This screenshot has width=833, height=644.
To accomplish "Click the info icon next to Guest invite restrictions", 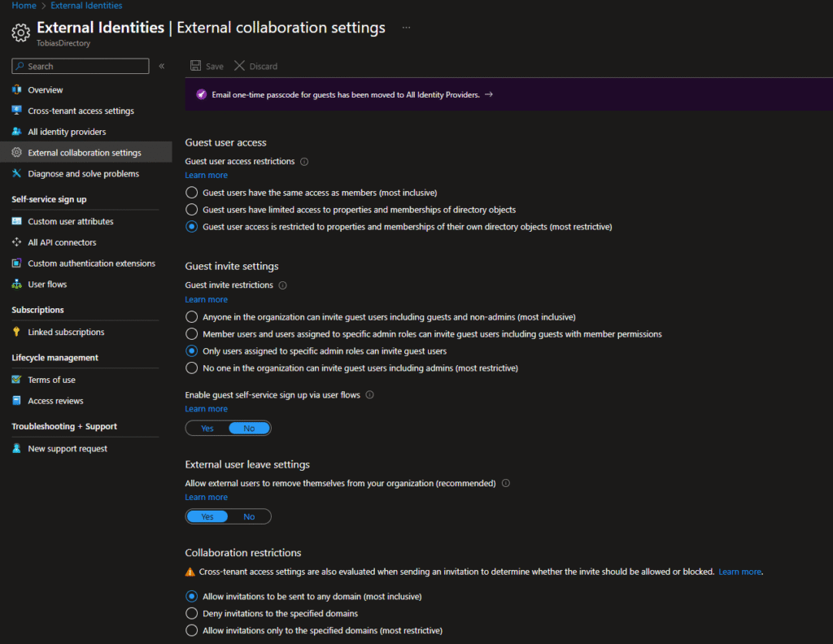I will click(x=282, y=285).
